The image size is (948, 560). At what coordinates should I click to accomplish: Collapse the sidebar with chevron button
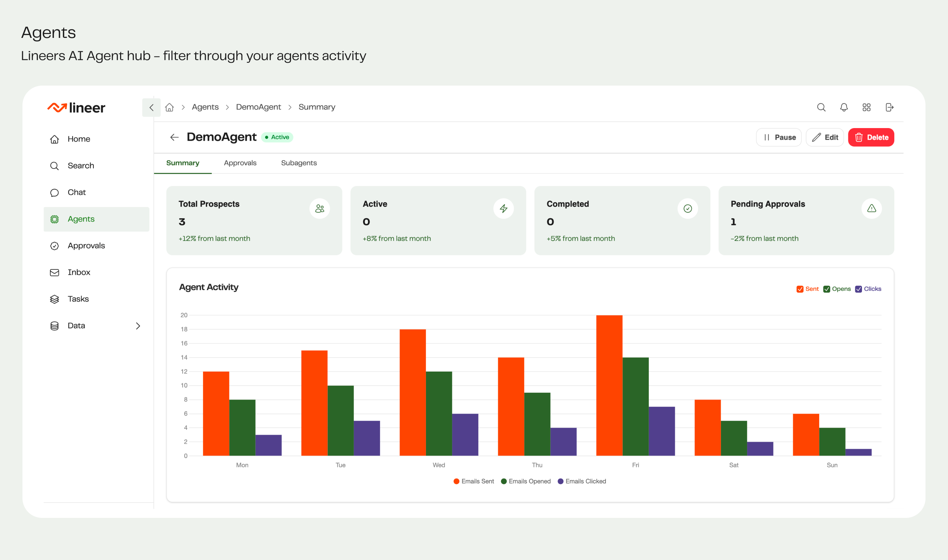(x=151, y=108)
